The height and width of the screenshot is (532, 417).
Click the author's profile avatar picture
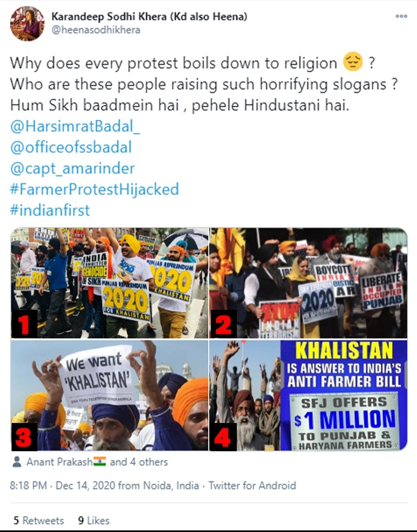27,23
